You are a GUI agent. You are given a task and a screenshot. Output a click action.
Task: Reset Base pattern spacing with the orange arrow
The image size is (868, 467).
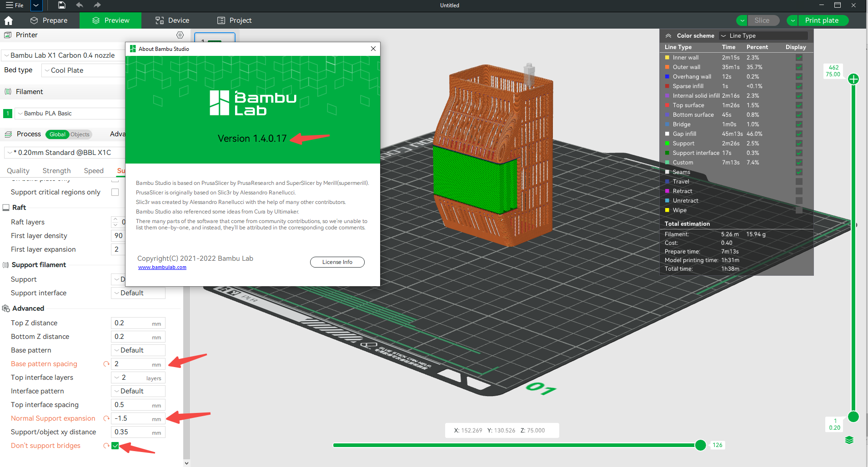pos(106,364)
